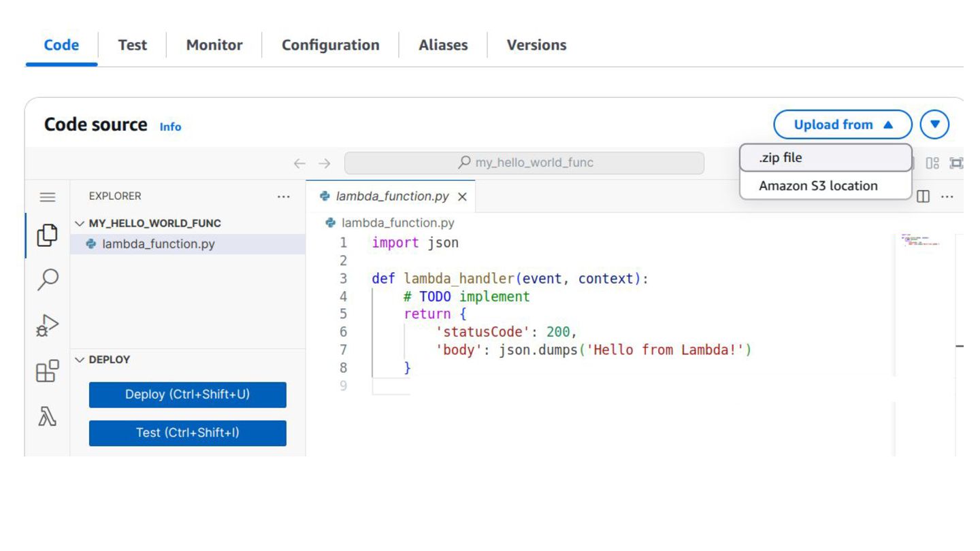980x551 pixels.
Task: Click the Upload from dropdown button
Action: click(x=843, y=124)
